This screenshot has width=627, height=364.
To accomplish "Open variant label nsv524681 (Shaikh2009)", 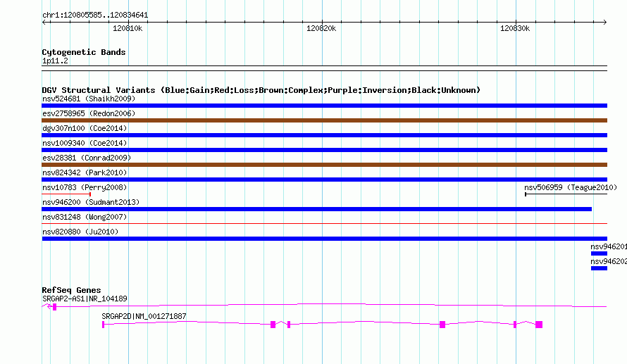I will 89,99.
